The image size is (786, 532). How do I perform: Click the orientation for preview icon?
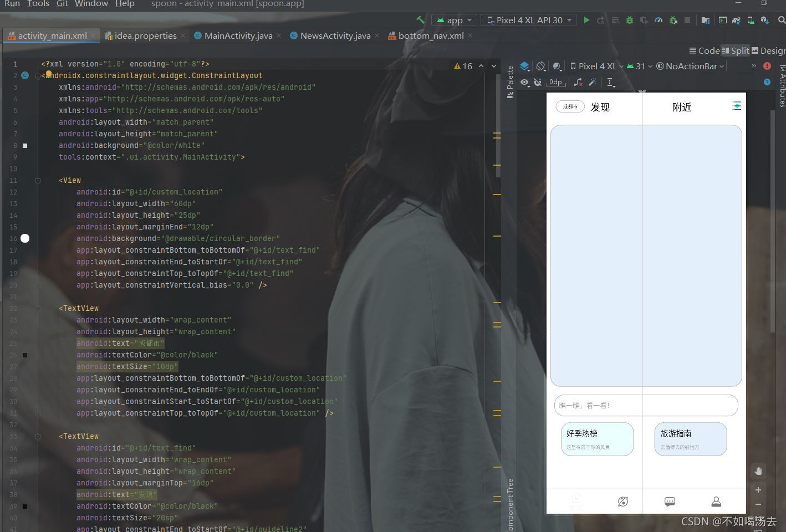pyautogui.click(x=541, y=66)
